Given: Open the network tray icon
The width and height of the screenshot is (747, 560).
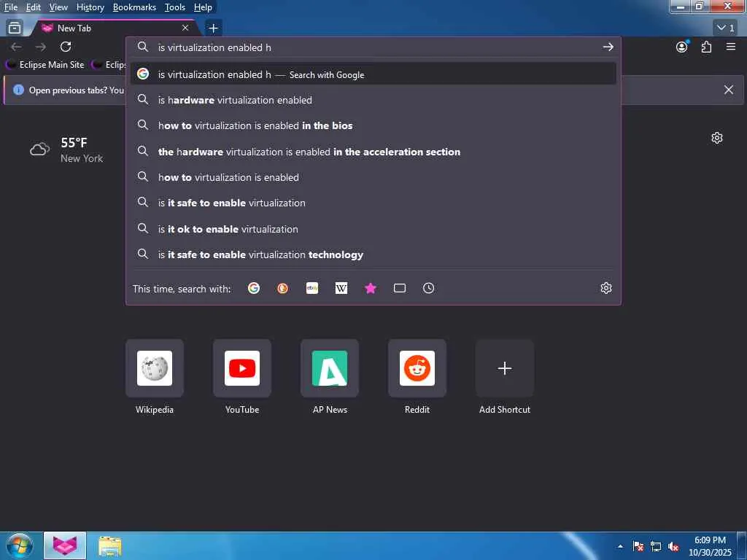Looking at the screenshot, I should (x=656, y=546).
